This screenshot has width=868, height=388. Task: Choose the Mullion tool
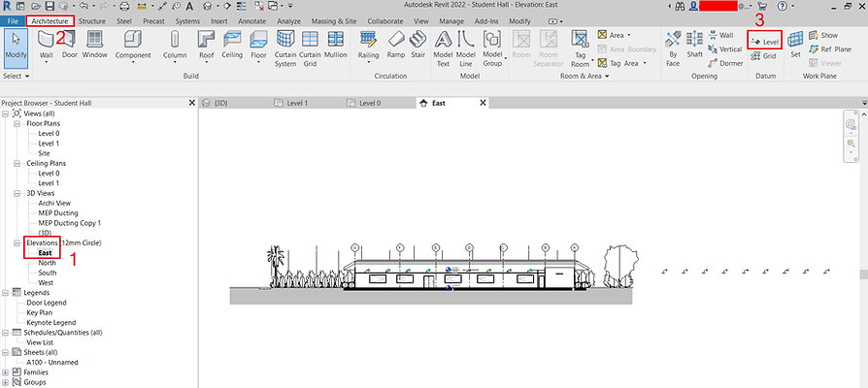pos(336,45)
